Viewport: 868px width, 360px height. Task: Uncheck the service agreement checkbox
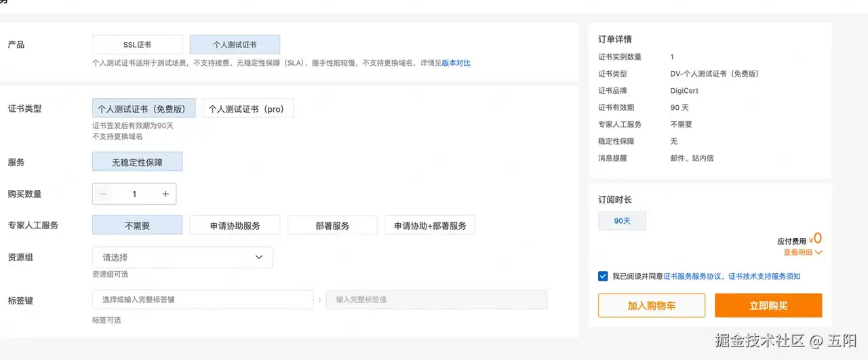(603, 276)
